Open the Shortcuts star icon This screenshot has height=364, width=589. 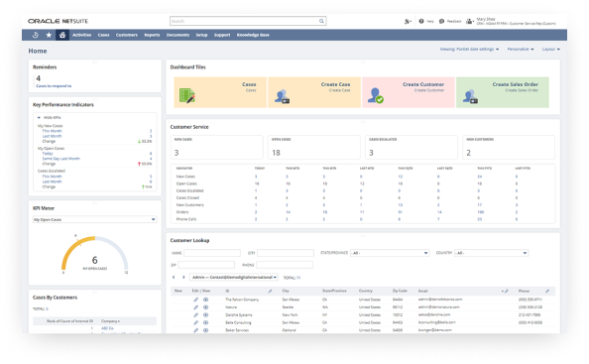click(49, 35)
